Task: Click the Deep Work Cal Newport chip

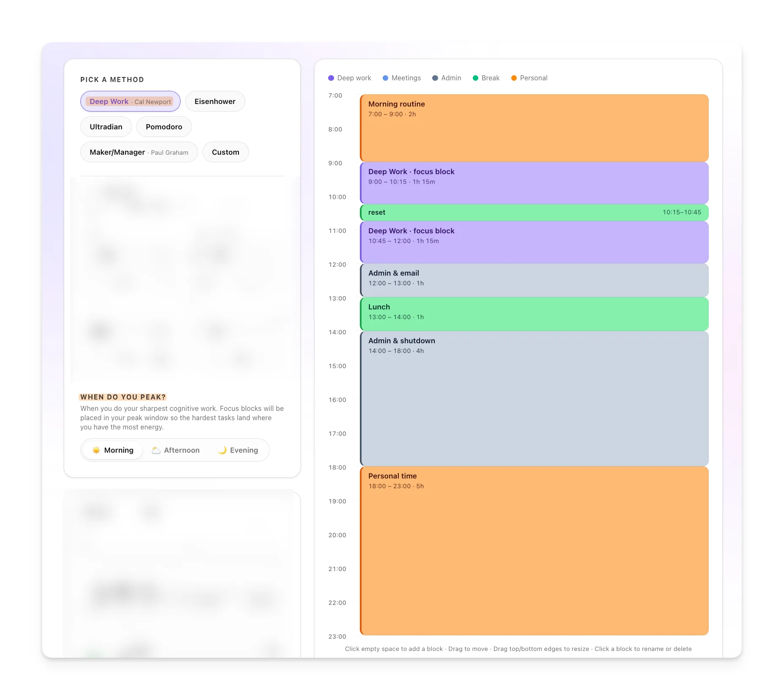Action: pos(130,101)
